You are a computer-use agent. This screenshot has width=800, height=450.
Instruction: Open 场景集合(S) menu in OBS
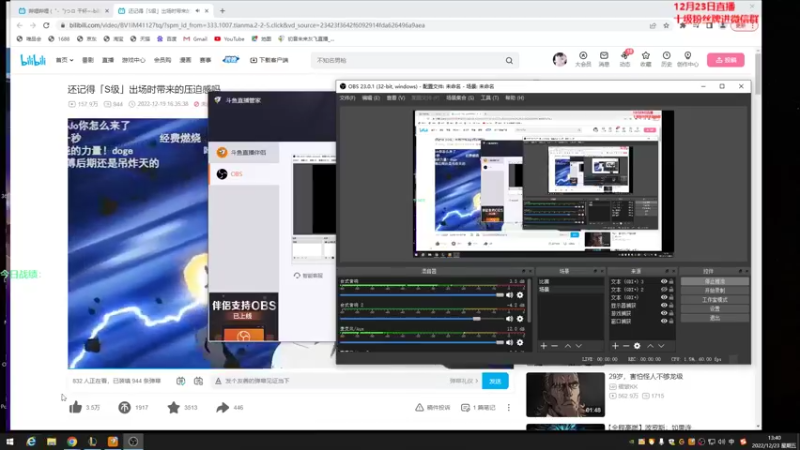pos(460,98)
